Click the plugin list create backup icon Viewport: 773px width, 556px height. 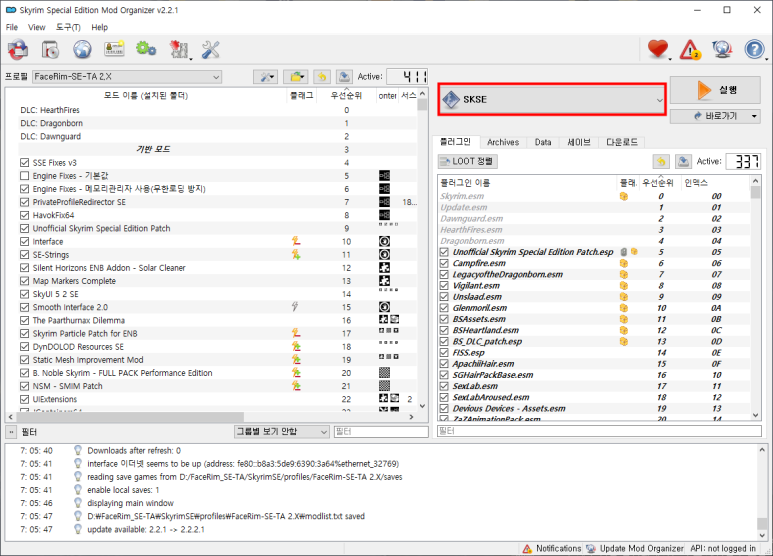click(683, 161)
